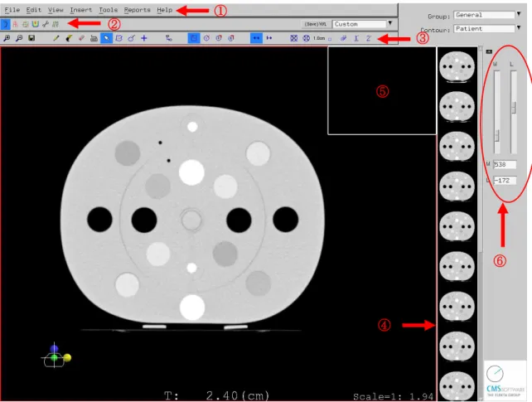The image size is (532, 402).
Task: Select the red beam-figure activity icon
Action: 15,24
